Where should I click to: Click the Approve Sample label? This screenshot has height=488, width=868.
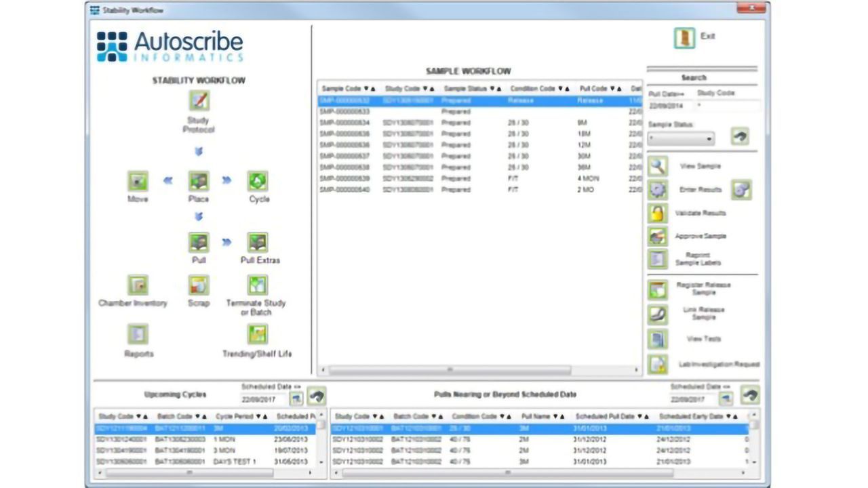tap(701, 236)
